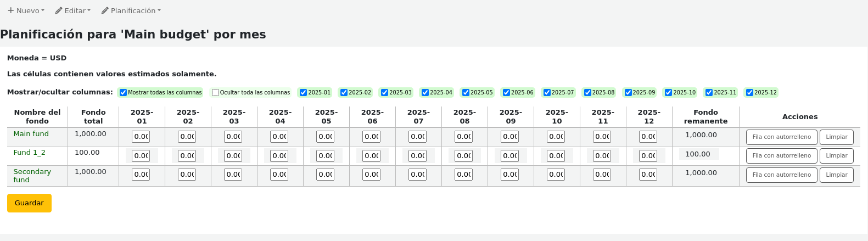Click the pencil icon beside Planificación
The height and width of the screenshot is (241, 868).
(105, 10)
